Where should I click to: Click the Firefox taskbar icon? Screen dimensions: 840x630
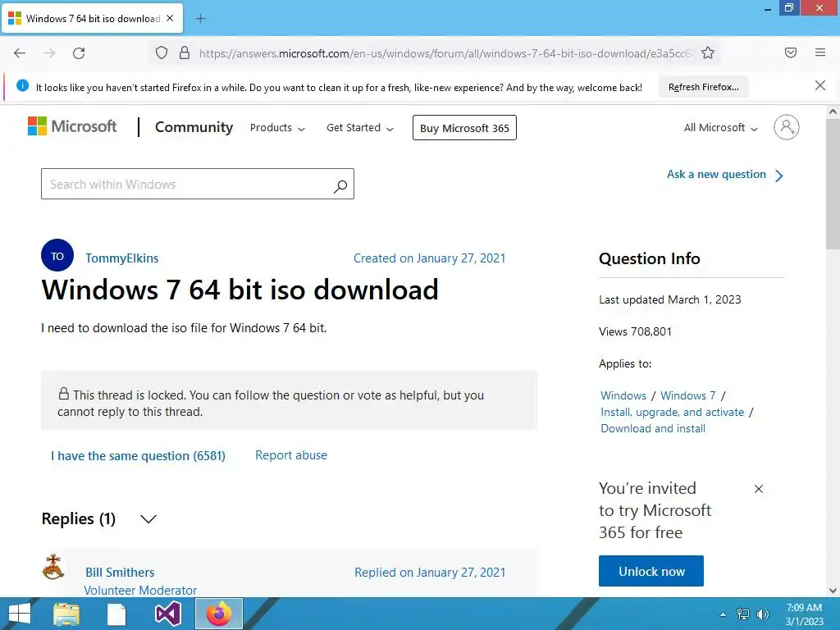(218, 614)
